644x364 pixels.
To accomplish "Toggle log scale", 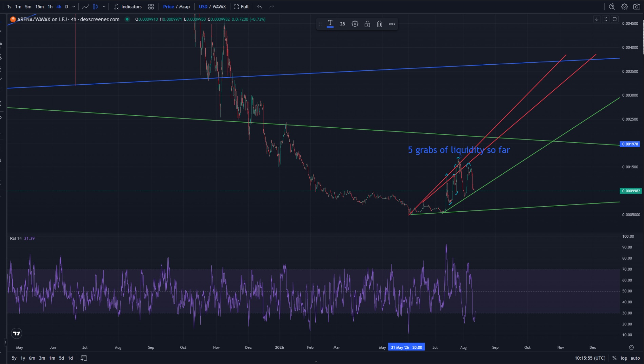I will [x=624, y=358].
